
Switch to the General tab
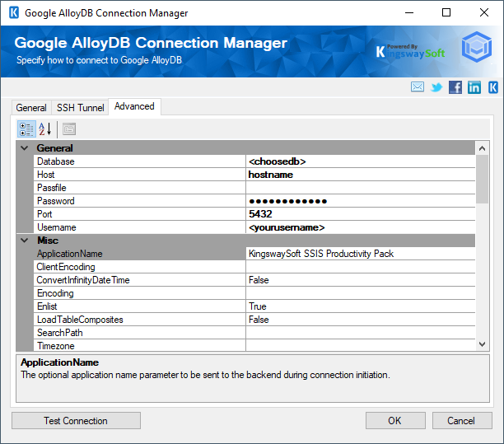[31, 107]
